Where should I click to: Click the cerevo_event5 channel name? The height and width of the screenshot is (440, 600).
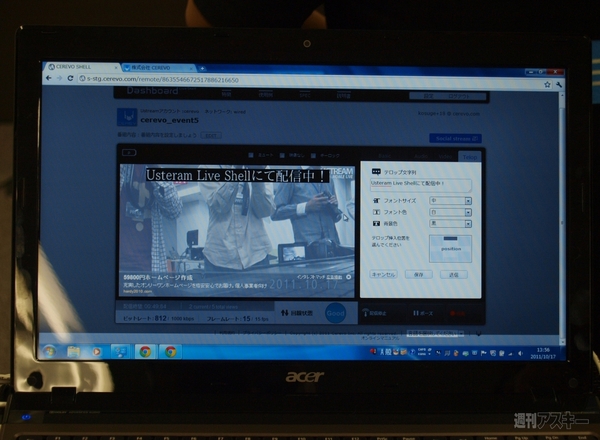[170, 120]
